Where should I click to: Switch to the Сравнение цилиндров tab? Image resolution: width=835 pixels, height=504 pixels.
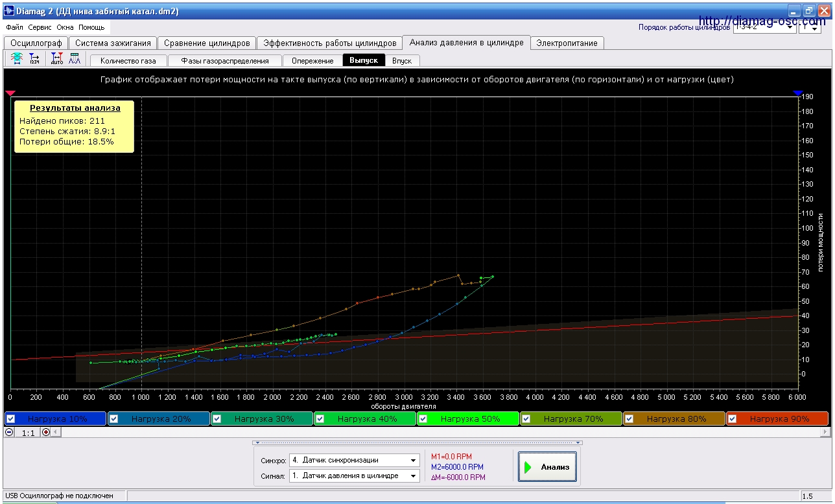click(x=207, y=43)
